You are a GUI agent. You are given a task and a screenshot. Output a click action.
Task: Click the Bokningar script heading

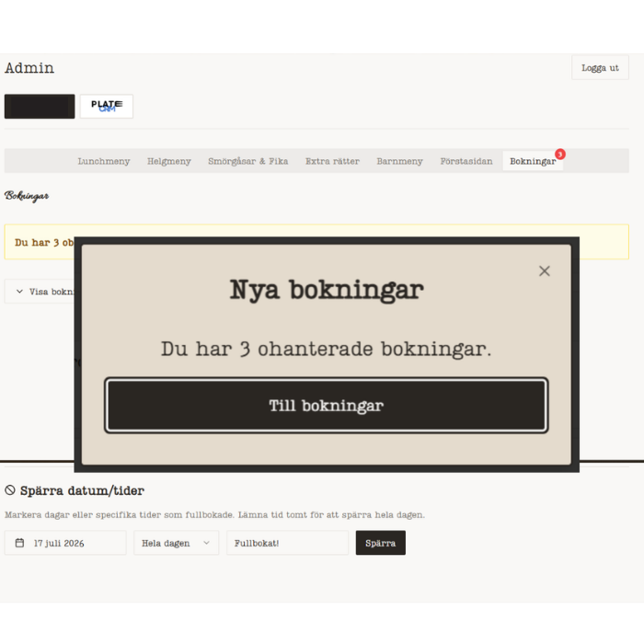tap(27, 196)
